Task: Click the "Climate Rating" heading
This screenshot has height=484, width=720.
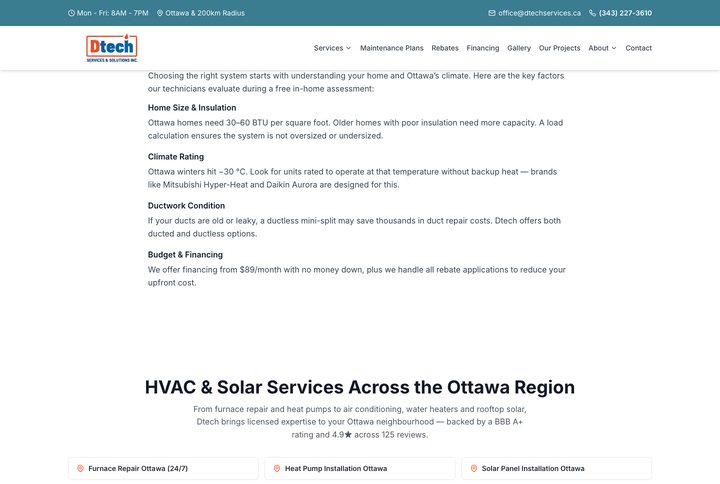Action: click(176, 157)
